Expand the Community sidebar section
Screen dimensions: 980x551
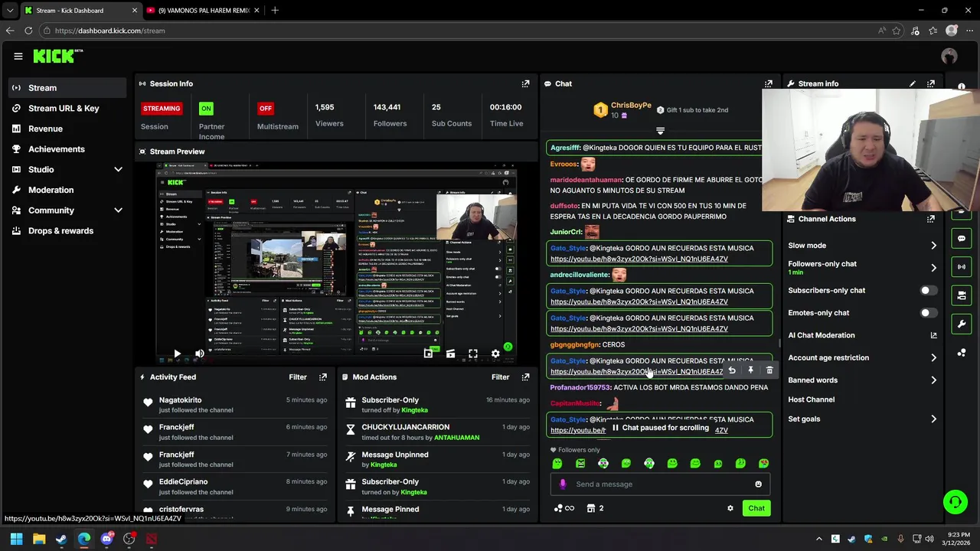click(x=118, y=210)
